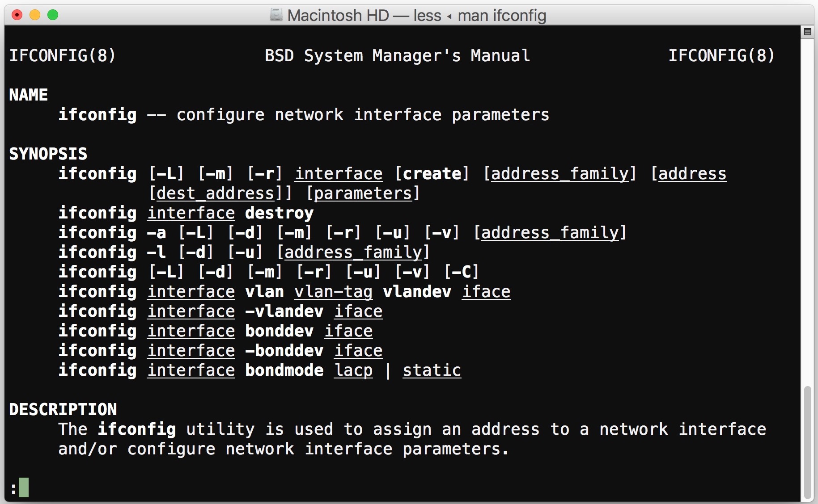This screenshot has width=818, height=504.
Task: Click the underlined 'dest_address' argument
Action: 216,193
